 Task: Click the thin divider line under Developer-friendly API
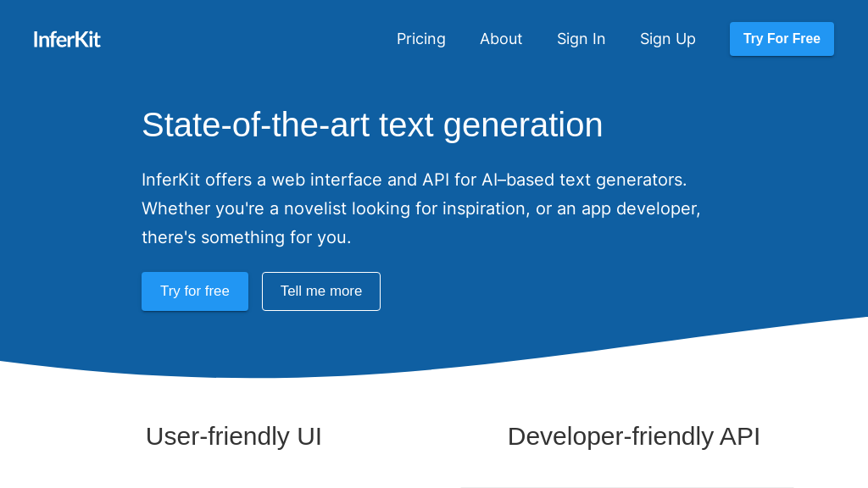(x=627, y=487)
